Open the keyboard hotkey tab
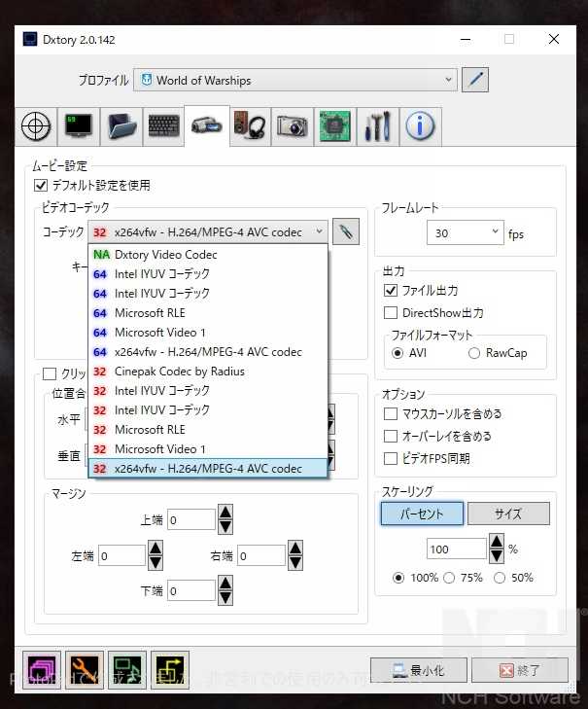This screenshot has height=709, width=588. click(163, 126)
